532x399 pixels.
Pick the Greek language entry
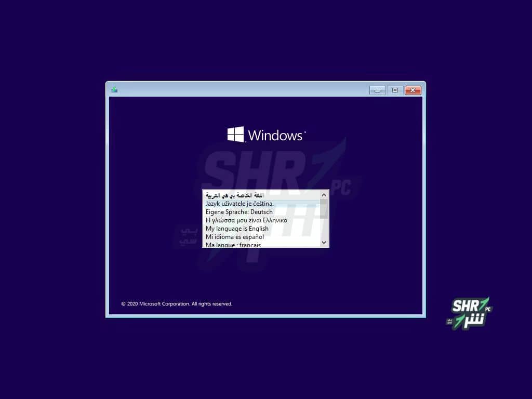coord(262,220)
